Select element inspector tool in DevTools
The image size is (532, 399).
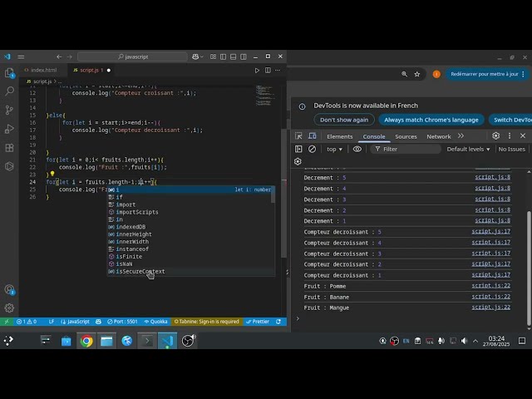(298, 136)
